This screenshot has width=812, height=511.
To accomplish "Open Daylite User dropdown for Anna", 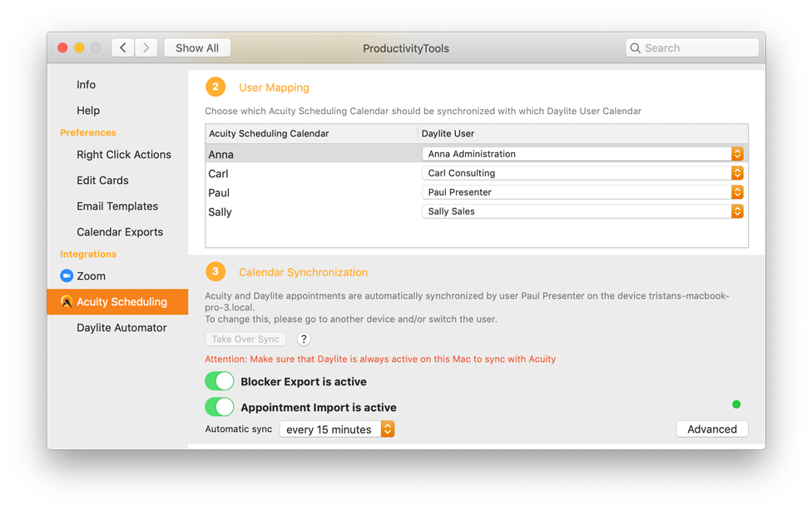I will coord(582,154).
